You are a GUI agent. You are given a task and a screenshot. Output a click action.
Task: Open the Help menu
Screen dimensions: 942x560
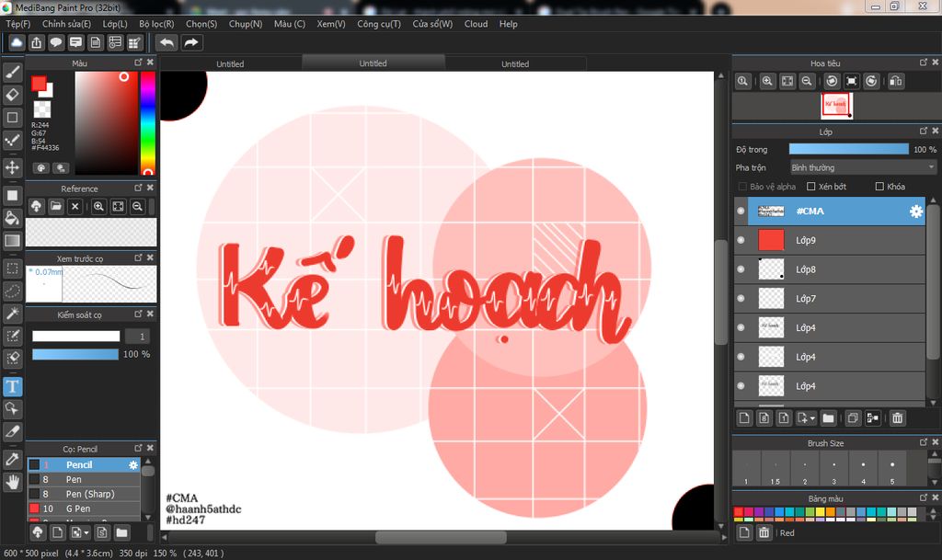508,24
